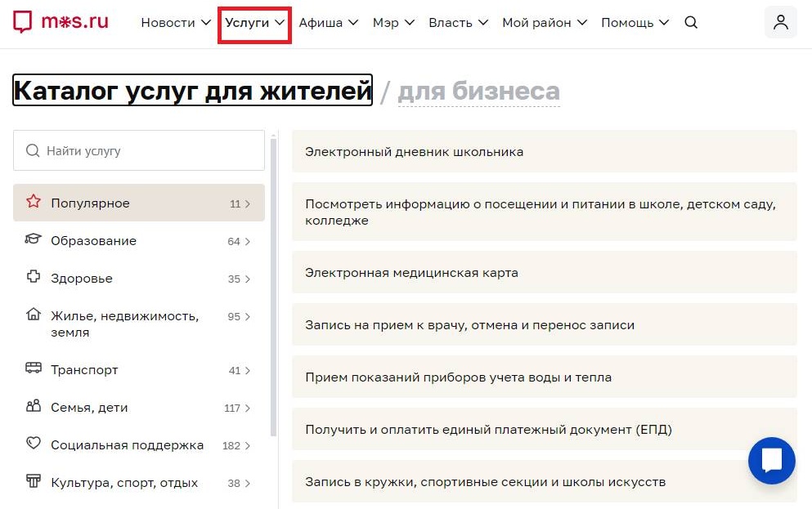This screenshot has height=509, width=812.
Task: Select the health cross Здоровье icon
Action: [x=34, y=278]
